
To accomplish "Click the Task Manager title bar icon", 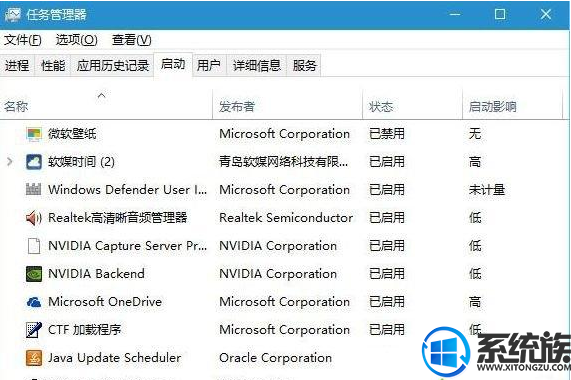I will (x=12, y=15).
